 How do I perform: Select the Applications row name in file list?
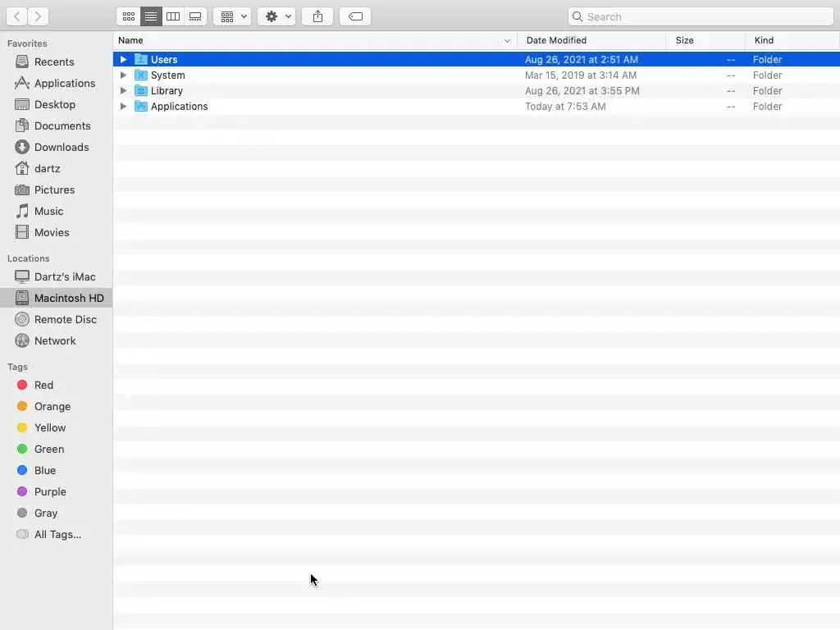pos(179,106)
